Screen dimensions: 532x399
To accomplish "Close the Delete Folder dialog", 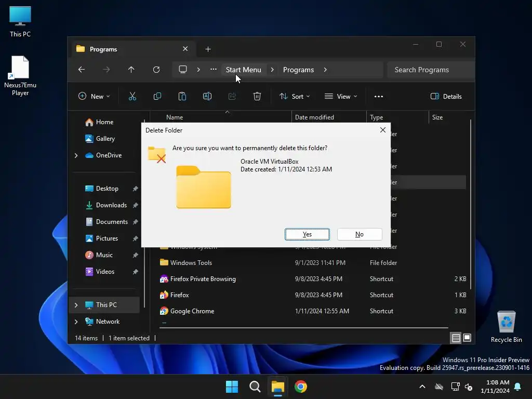I will (383, 130).
